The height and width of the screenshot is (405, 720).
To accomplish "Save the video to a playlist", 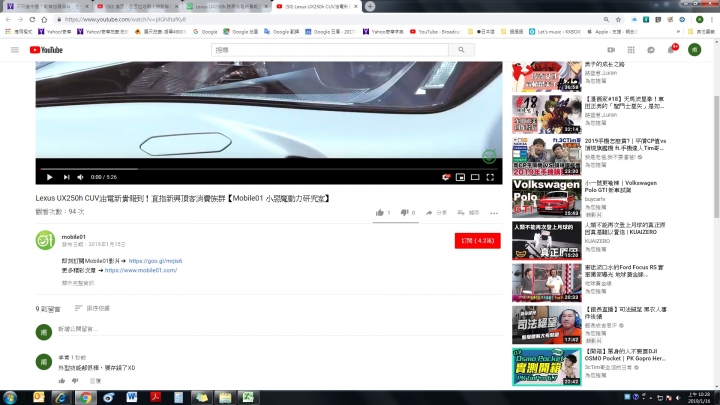I will [468, 213].
